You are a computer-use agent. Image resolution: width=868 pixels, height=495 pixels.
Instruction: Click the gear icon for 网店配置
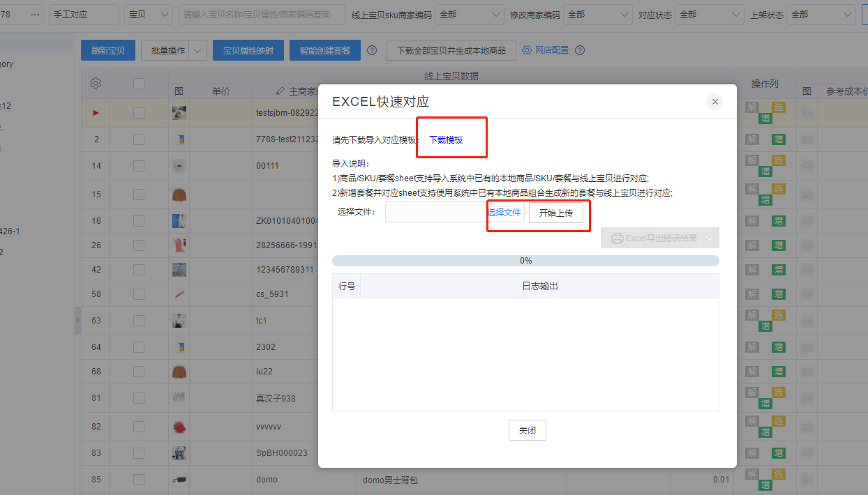tap(527, 50)
